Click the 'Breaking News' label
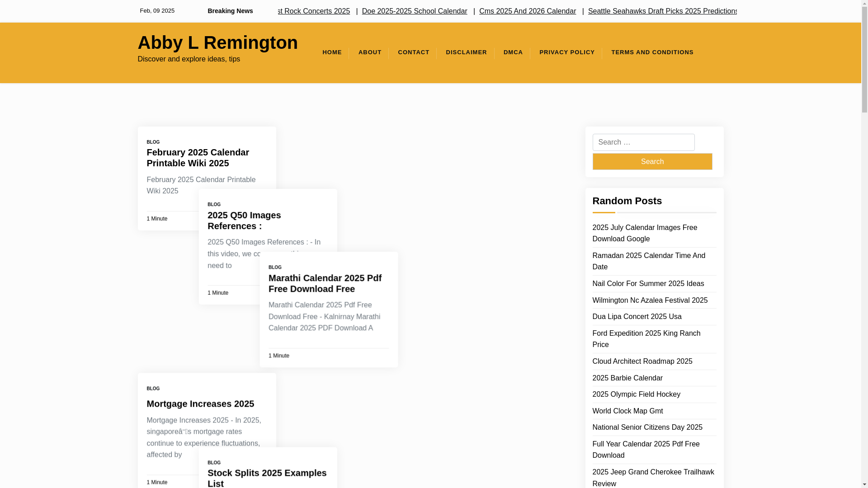Viewport: 868px width, 488px height. [230, 11]
